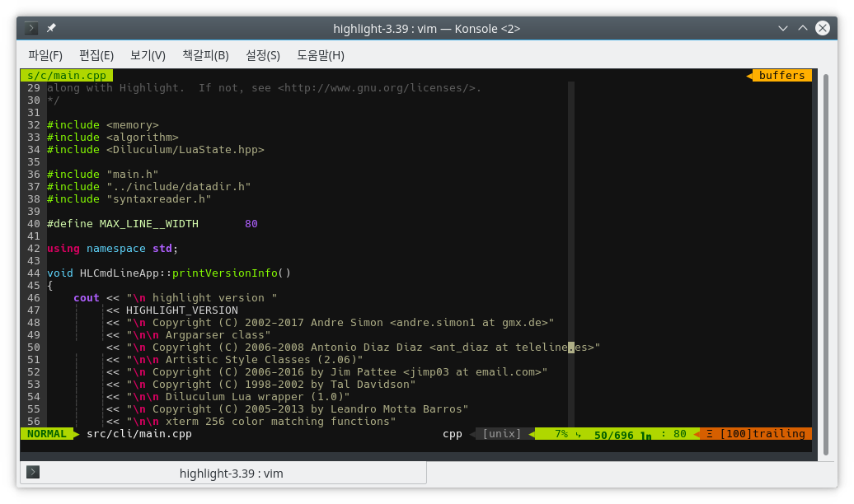
Task: Click the 7% position indicator
Action: tap(561, 434)
